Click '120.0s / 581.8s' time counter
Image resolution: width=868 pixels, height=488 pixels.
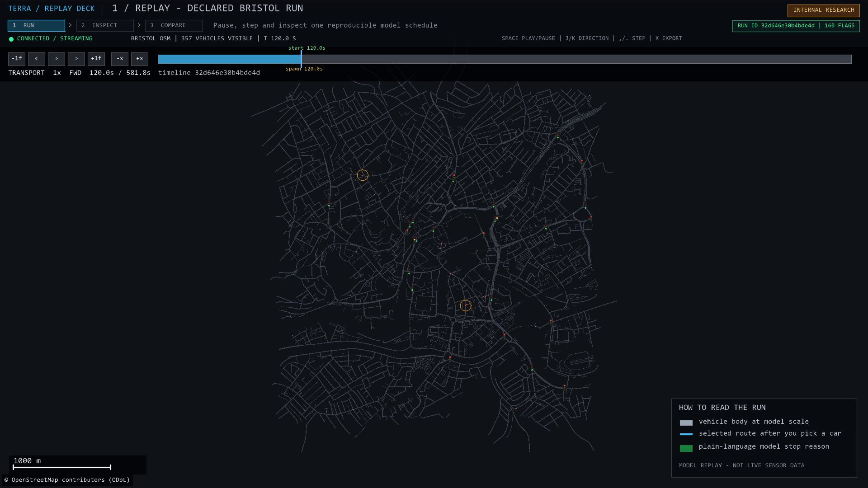(120, 73)
